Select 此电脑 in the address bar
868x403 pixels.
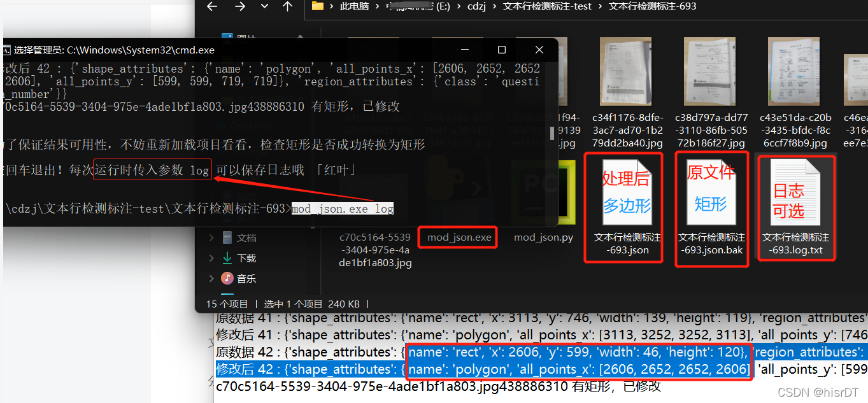354,6
